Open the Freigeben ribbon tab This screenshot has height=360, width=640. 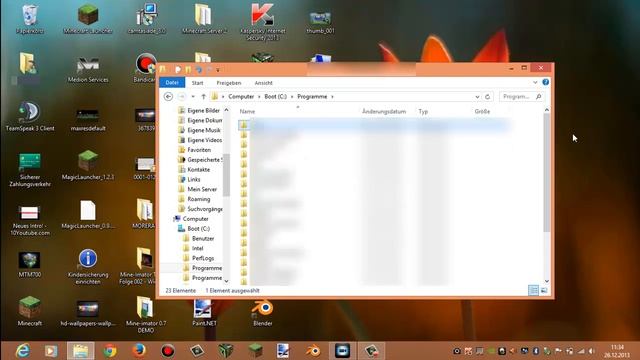tap(229, 83)
